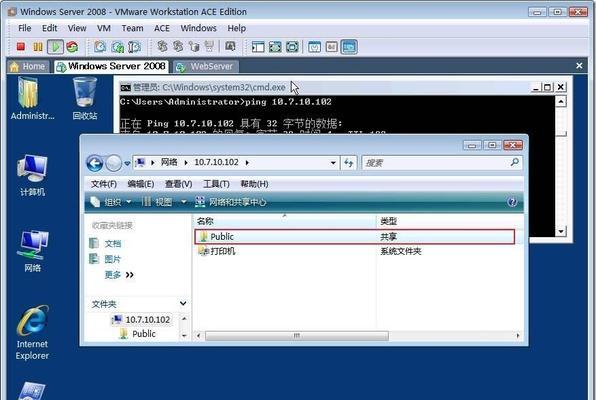Show or hide the VMware sidebar
Viewport: 596px width, 400px height.
258,47
